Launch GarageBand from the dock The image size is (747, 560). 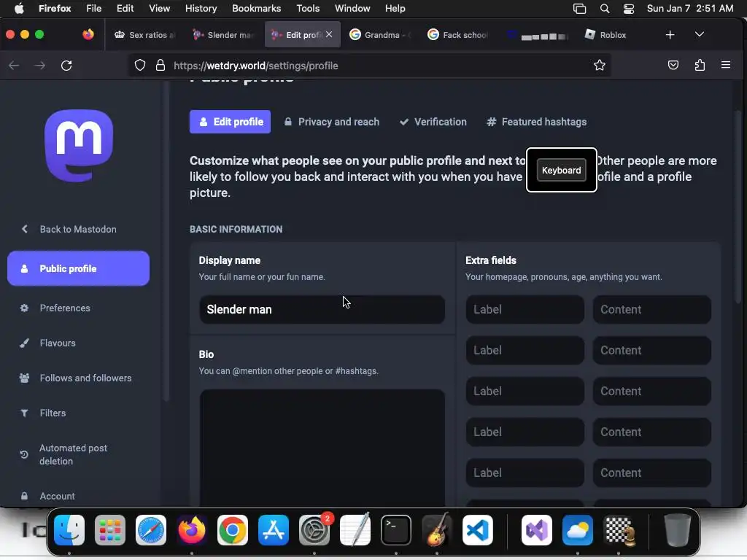pyautogui.click(x=437, y=529)
